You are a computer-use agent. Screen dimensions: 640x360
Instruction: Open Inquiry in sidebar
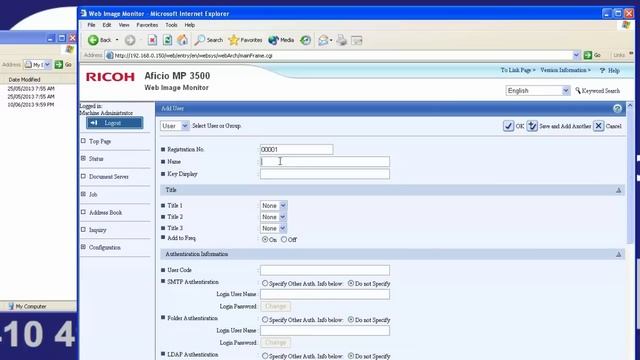pyautogui.click(x=98, y=230)
